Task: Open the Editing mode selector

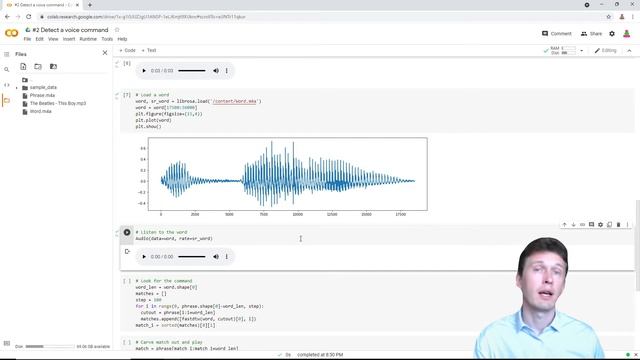Action: pos(605,51)
